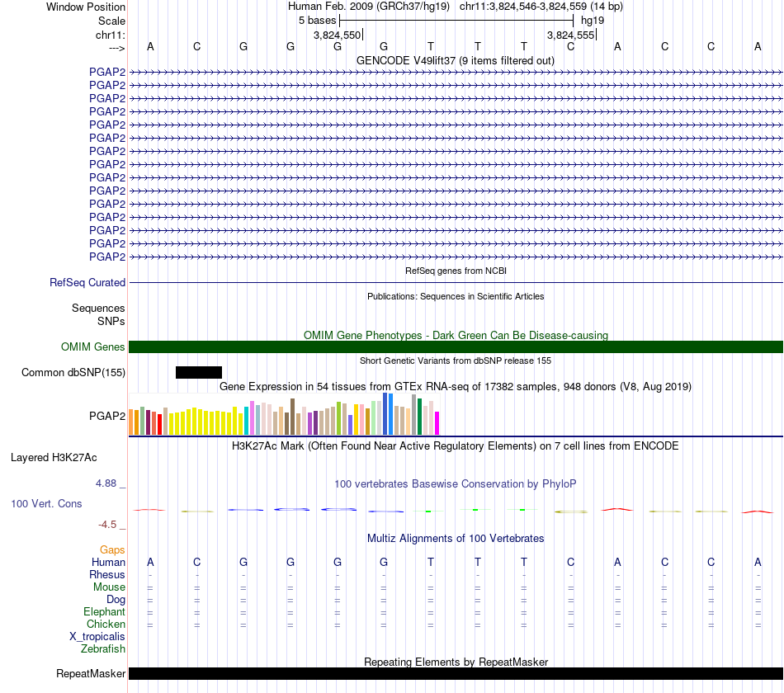Select the X_tropicalis alignment row label
The height and width of the screenshot is (693, 784).
[x=97, y=637]
